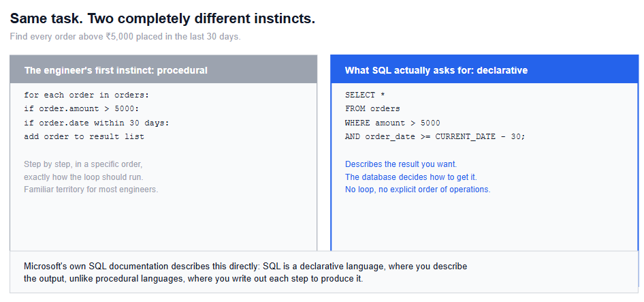Select "No loop, no explicit order of operations."
This screenshot has width=644, height=302.
pyautogui.click(x=418, y=190)
